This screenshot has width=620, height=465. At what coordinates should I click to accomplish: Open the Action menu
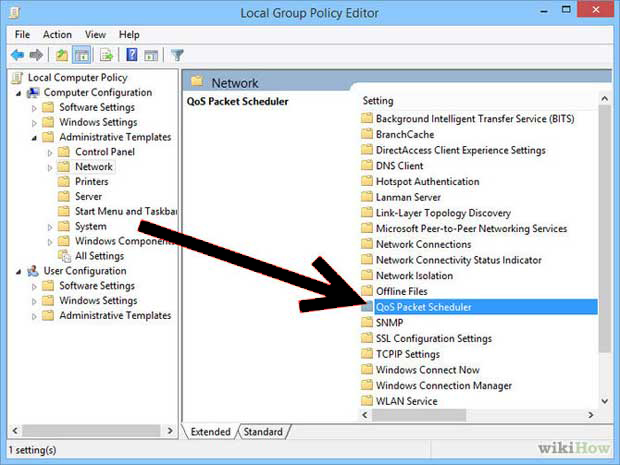pos(57,34)
